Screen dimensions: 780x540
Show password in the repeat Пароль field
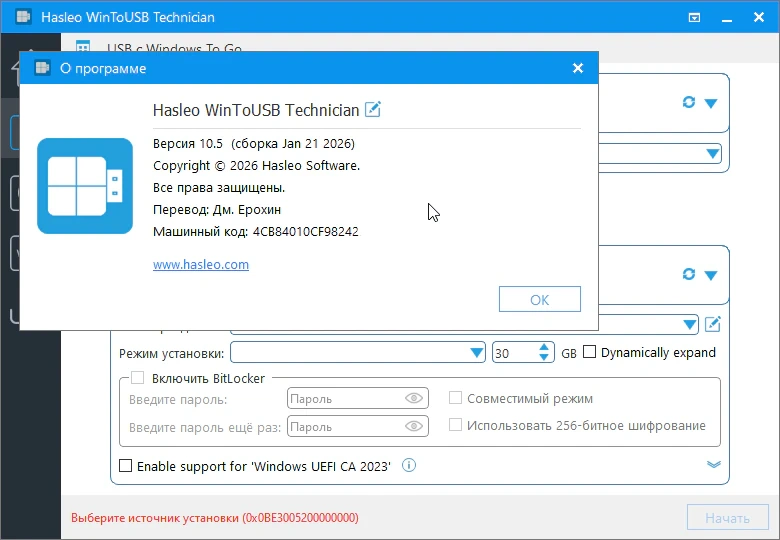tap(414, 426)
